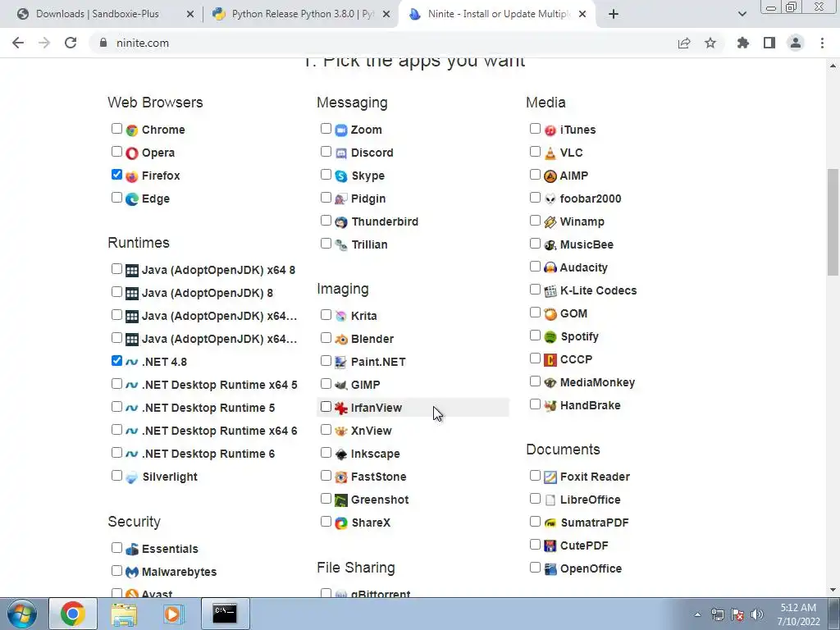Image resolution: width=840 pixels, height=630 pixels.
Task: Show hidden system tray icons
Action: click(697, 614)
